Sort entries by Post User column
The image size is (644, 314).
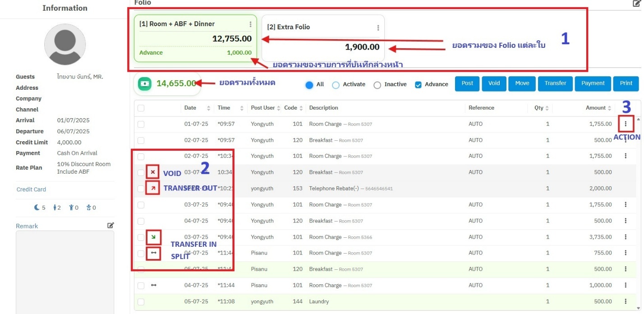click(278, 108)
